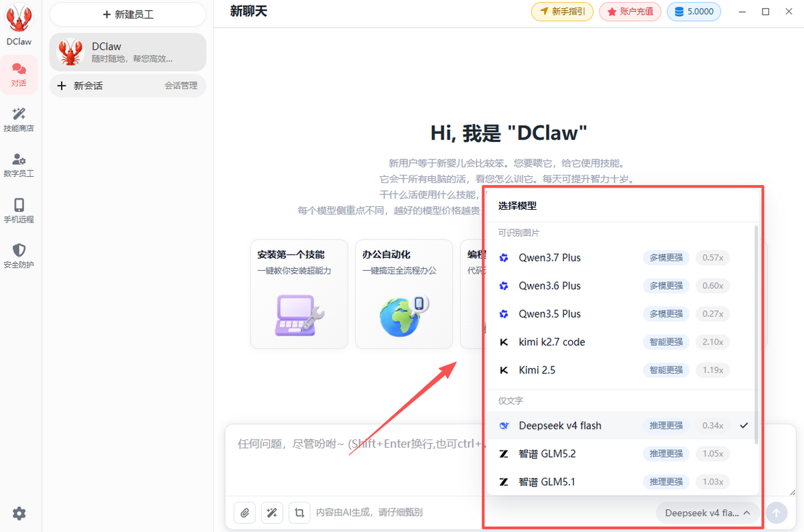
Task: Click the 可识别图片 section label
Action: point(519,233)
